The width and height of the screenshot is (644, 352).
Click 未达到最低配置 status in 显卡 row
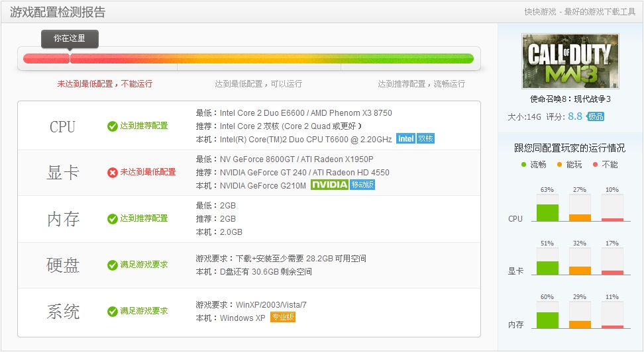click(x=148, y=172)
